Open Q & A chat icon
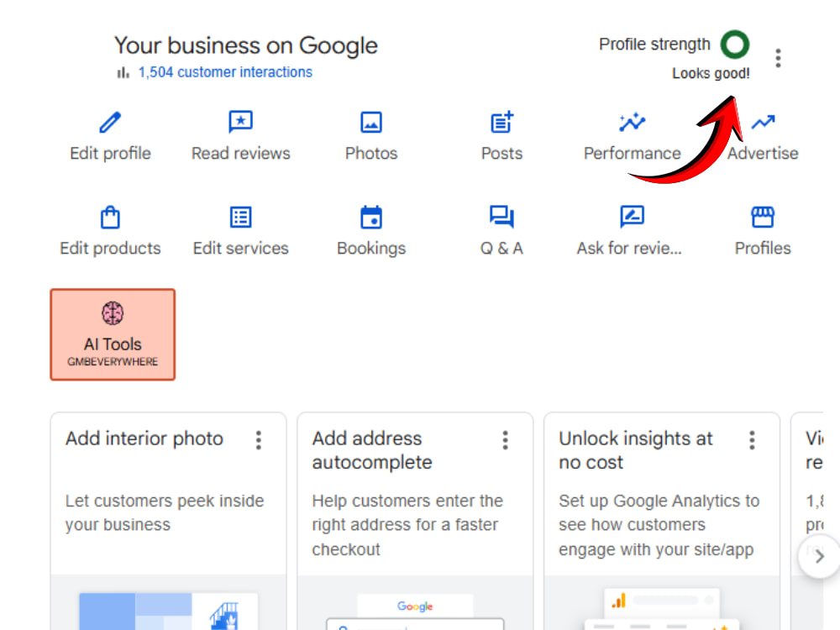This screenshot has width=840, height=630. pos(502,217)
